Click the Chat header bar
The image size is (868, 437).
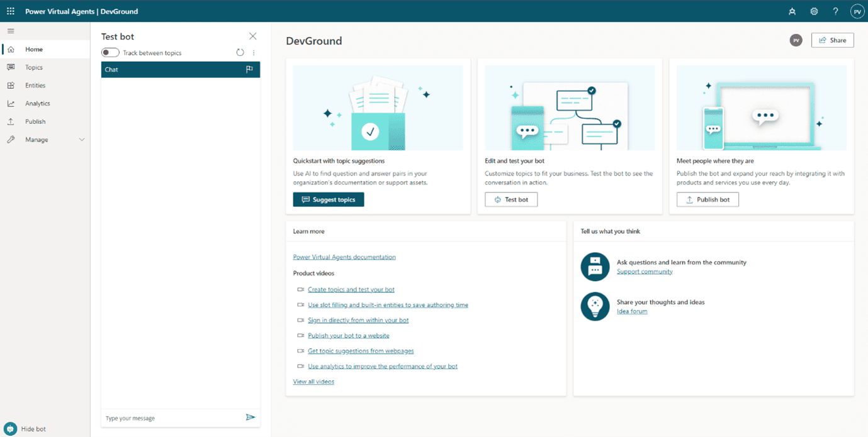[x=181, y=69]
